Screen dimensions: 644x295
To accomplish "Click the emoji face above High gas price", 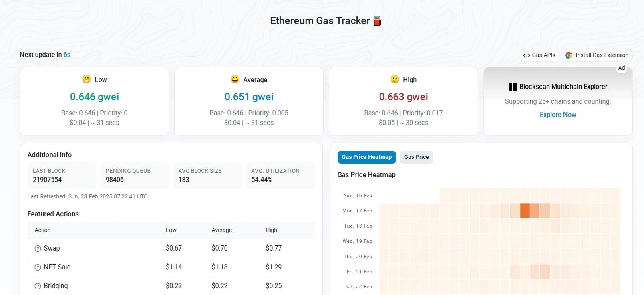I will tap(394, 79).
